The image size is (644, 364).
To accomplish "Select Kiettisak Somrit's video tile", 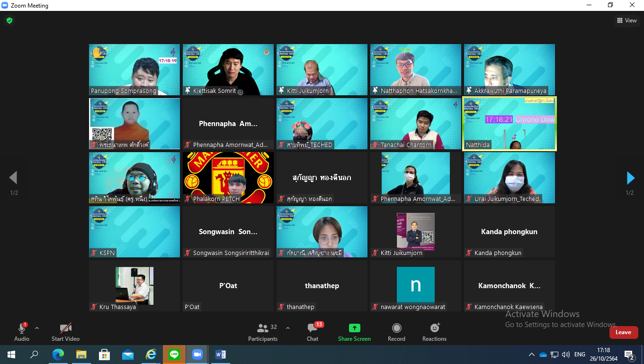I will [x=228, y=70].
